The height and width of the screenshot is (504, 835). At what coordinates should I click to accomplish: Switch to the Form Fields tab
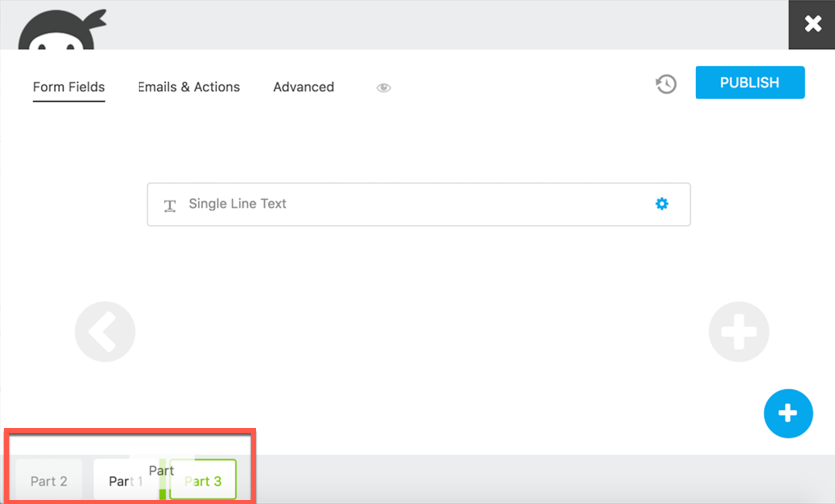pyautogui.click(x=69, y=87)
